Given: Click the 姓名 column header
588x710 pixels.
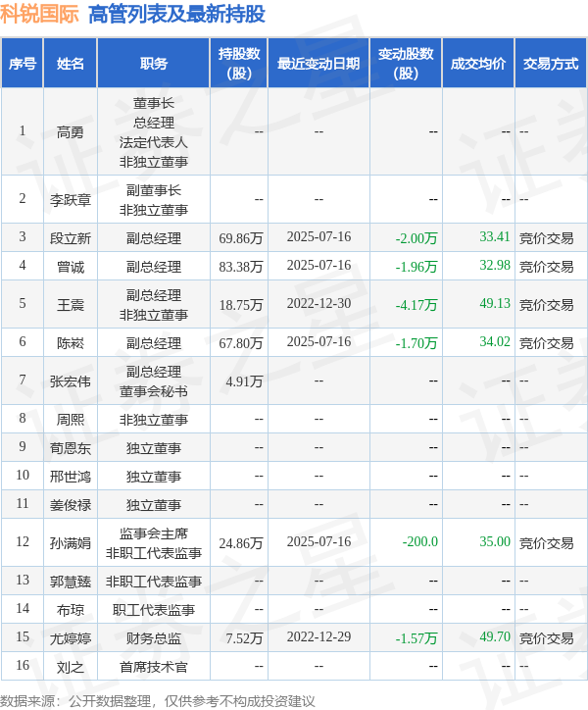Looking at the screenshot, I should (x=71, y=64).
